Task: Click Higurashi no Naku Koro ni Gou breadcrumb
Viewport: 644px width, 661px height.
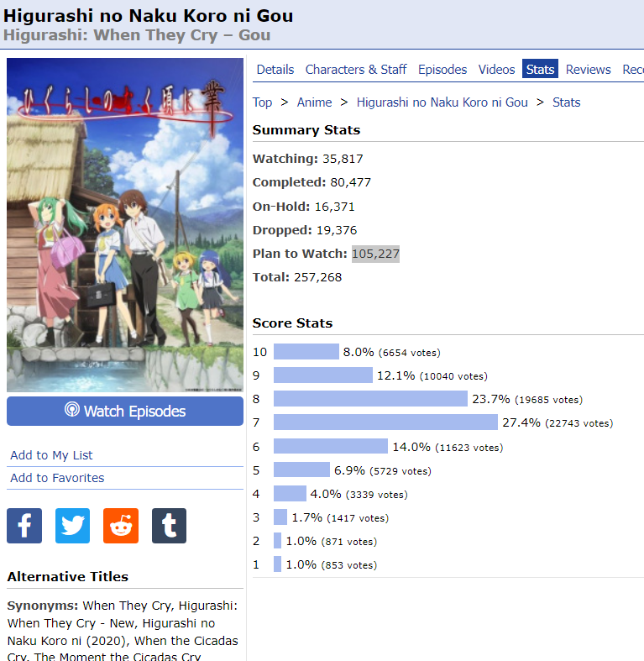Action: (442, 102)
